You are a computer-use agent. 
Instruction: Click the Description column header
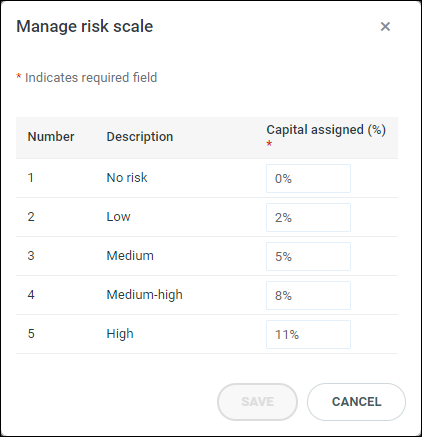pyautogui.click(x=140, y=137)
